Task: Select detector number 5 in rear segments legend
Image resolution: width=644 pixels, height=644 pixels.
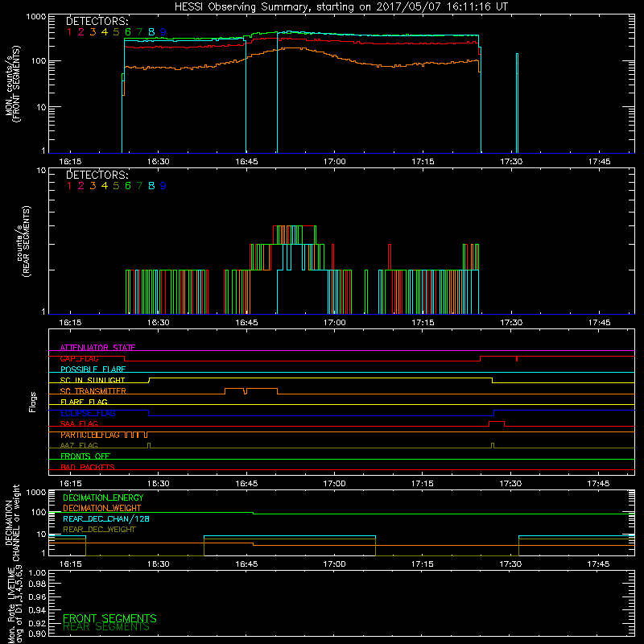Action: 116,186
